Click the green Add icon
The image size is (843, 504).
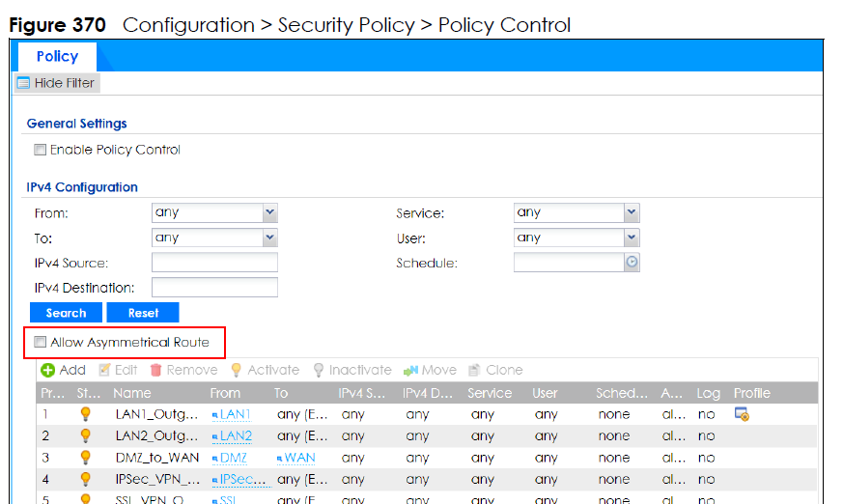click(46, 370)
